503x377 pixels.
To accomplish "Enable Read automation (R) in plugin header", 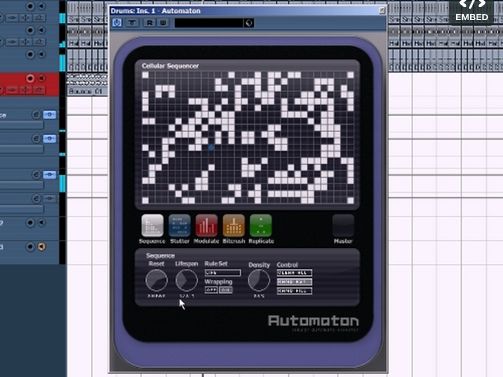I will [150, 23].
